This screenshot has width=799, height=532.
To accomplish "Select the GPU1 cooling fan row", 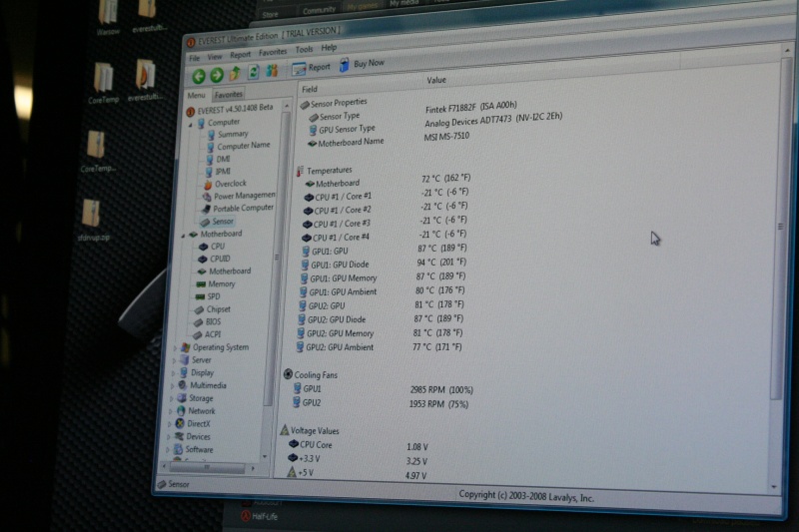I will pyautogui.click(x=384, y=389).
